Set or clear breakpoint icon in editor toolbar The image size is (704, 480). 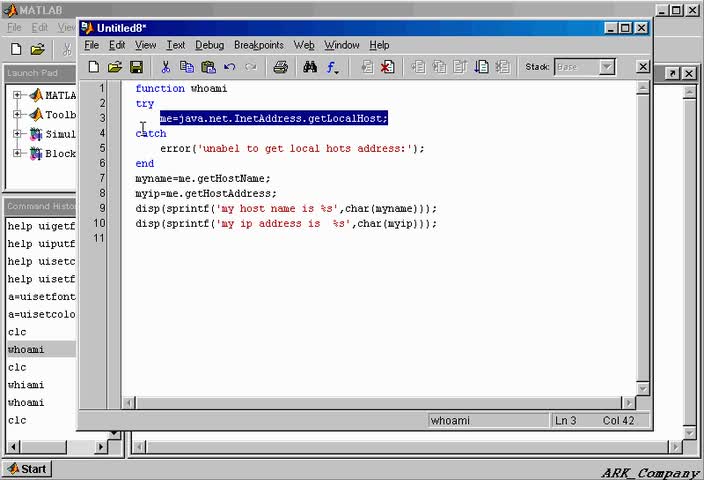pyautogui.click(x=367, y=67)
